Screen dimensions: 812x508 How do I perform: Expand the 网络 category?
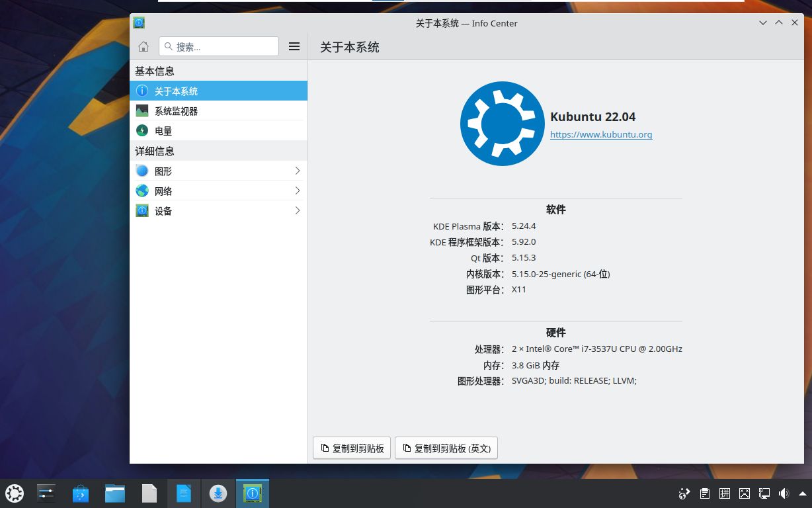point(219,190)
